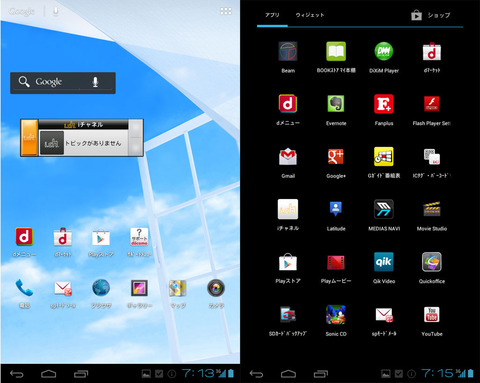Tap checkmark notification icon beside 7:15

(399, 374)
